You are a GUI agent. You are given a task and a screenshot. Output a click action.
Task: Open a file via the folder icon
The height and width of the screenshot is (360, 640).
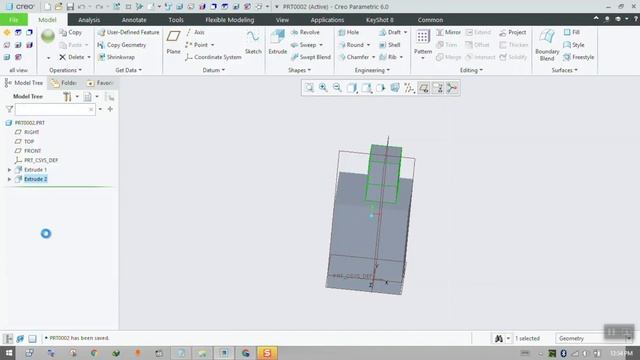pyautogui.click(x=59, y=7)
